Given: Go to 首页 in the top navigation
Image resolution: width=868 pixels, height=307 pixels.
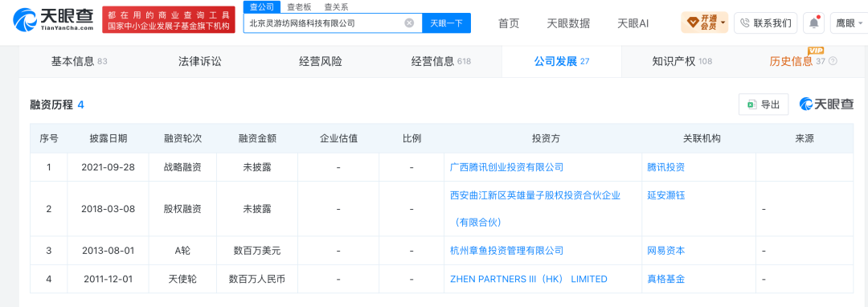Looking at the screenshot, I should point(509,23).
